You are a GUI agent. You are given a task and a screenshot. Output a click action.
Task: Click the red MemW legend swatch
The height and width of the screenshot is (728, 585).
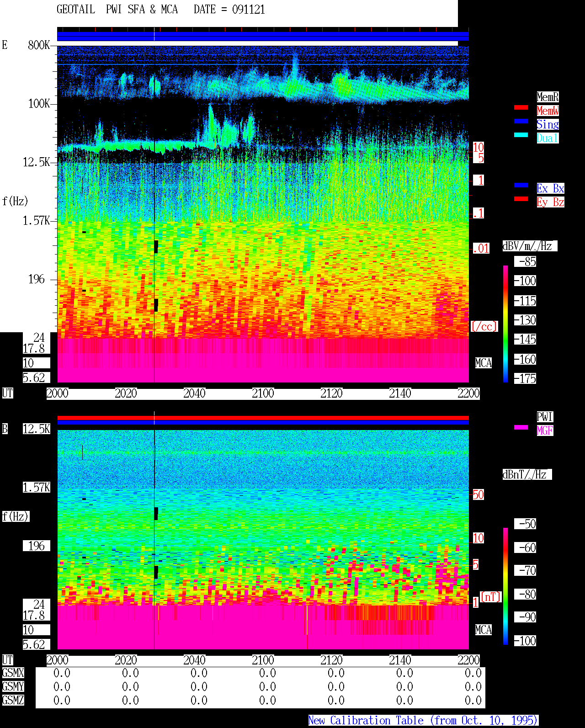click(x=521, y=107)
